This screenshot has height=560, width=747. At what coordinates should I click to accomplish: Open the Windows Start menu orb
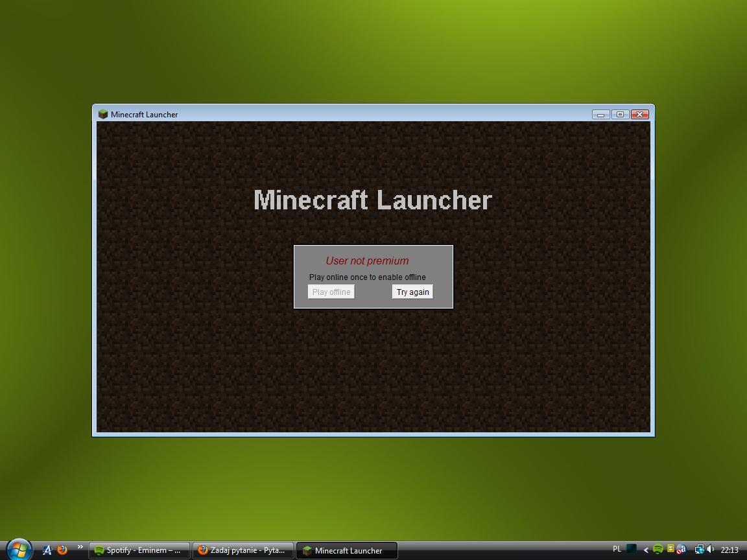19,550
